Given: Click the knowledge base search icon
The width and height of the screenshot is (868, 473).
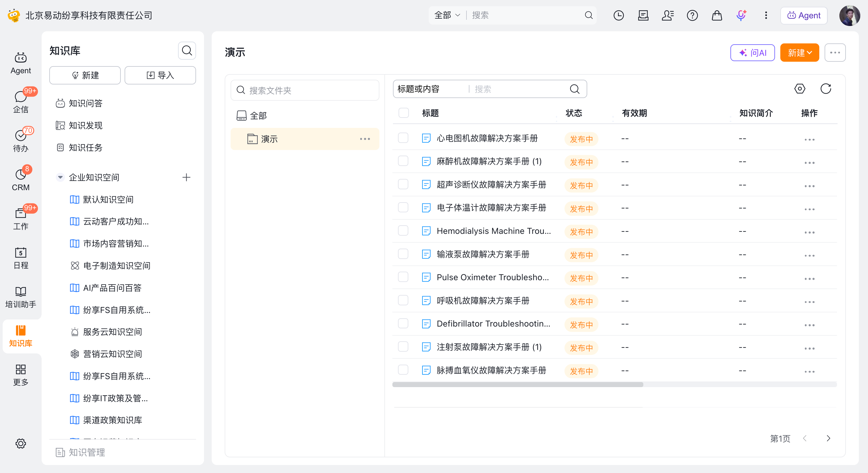Looking at the screenshot, I should 187,50.
